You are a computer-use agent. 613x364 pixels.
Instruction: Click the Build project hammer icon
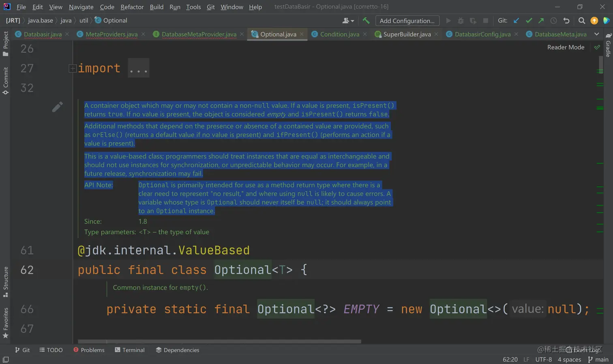[366, 21]
